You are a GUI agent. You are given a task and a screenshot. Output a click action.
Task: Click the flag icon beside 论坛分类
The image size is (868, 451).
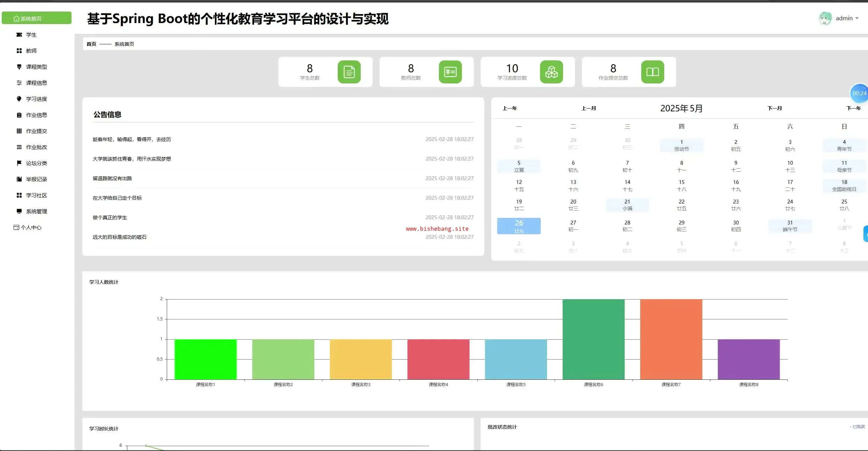pyautogui.click(x=19, y=163)
